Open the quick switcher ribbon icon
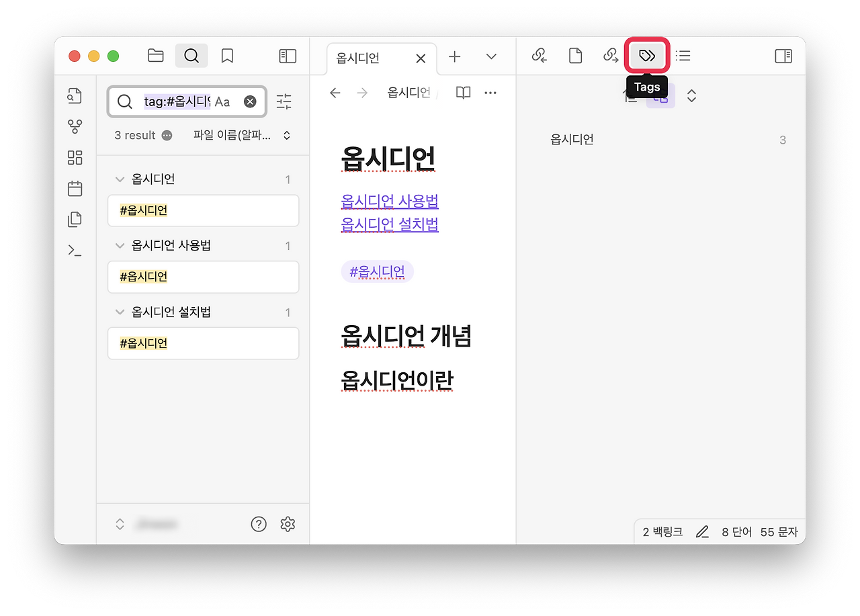 click(x=75, y=95)
